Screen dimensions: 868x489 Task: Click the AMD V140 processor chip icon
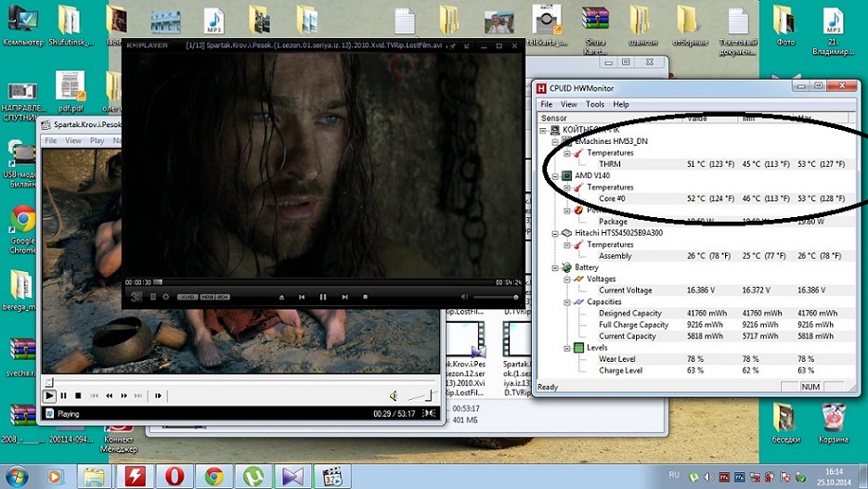tap(566, 176)
